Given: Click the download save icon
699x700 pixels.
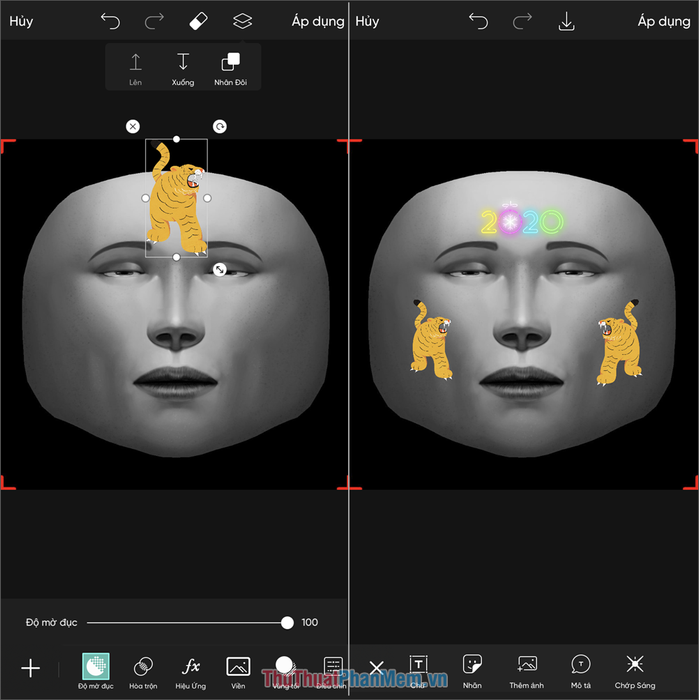Looking at the screenshot, I should tap(566, 21).
